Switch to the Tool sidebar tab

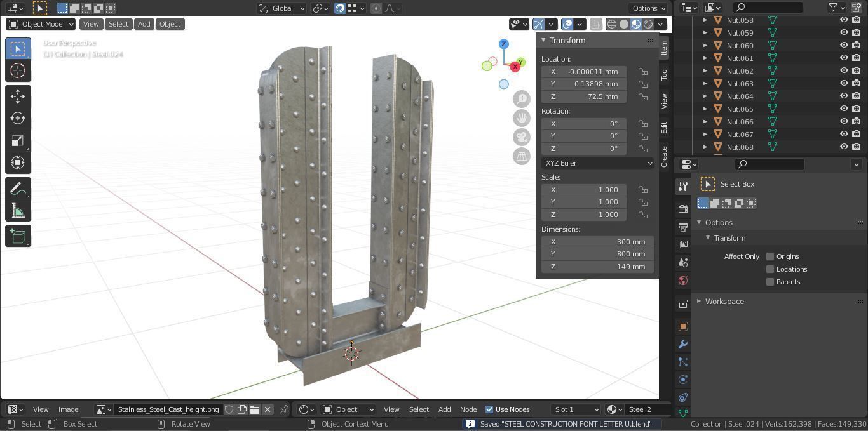(x=664, y=74)
